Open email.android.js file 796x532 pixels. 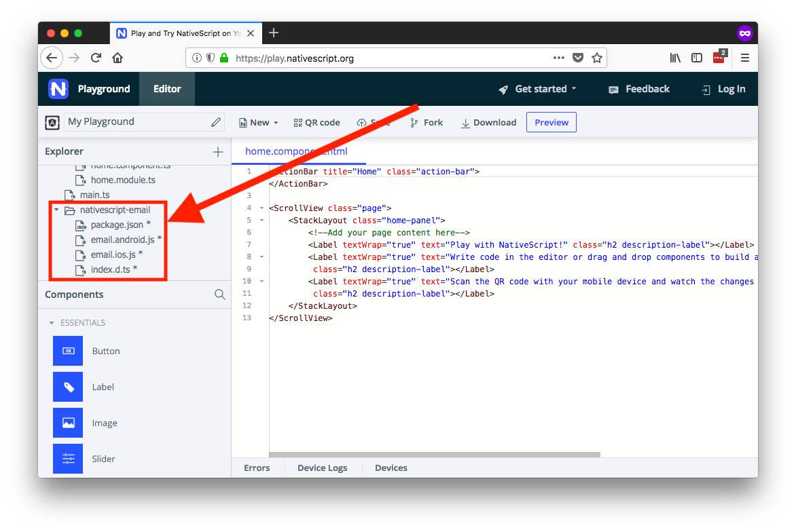click(x=122, y=240)
